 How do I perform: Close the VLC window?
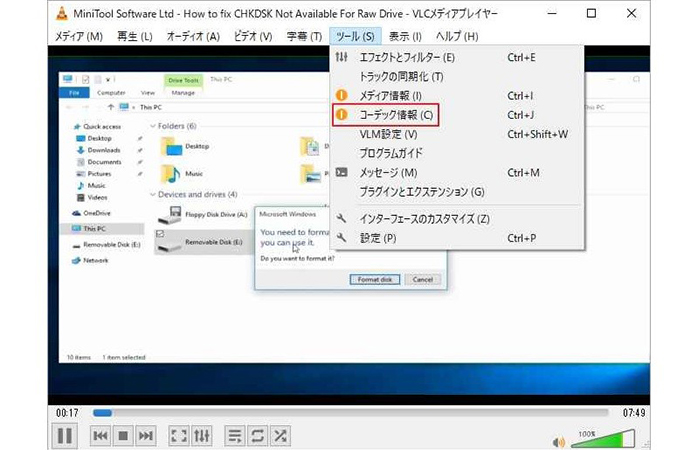click(x=631, y=13)
